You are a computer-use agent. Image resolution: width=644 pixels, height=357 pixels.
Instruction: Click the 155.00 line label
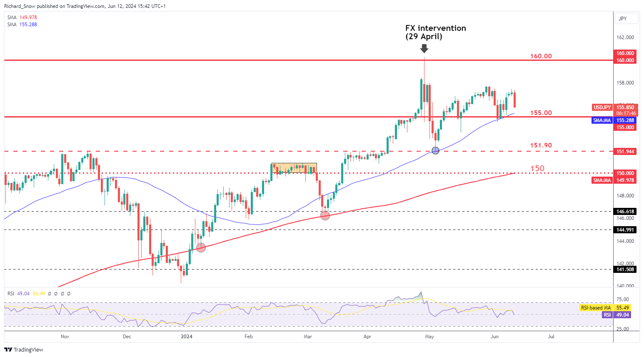pos(541,113)
